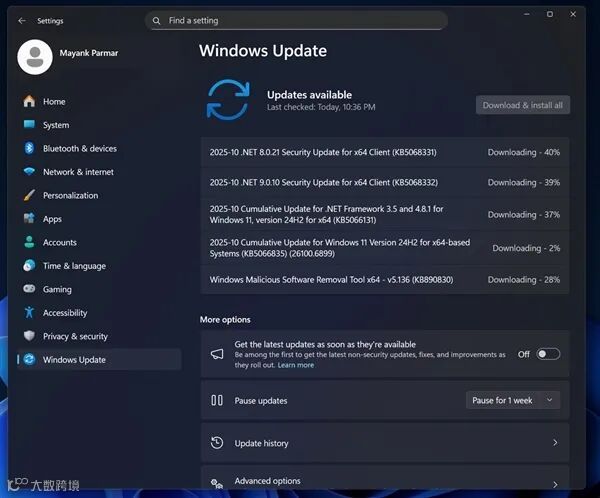Expand Advanced options chevron
This screenshot has height=498, width=600.
pos(555,484)
